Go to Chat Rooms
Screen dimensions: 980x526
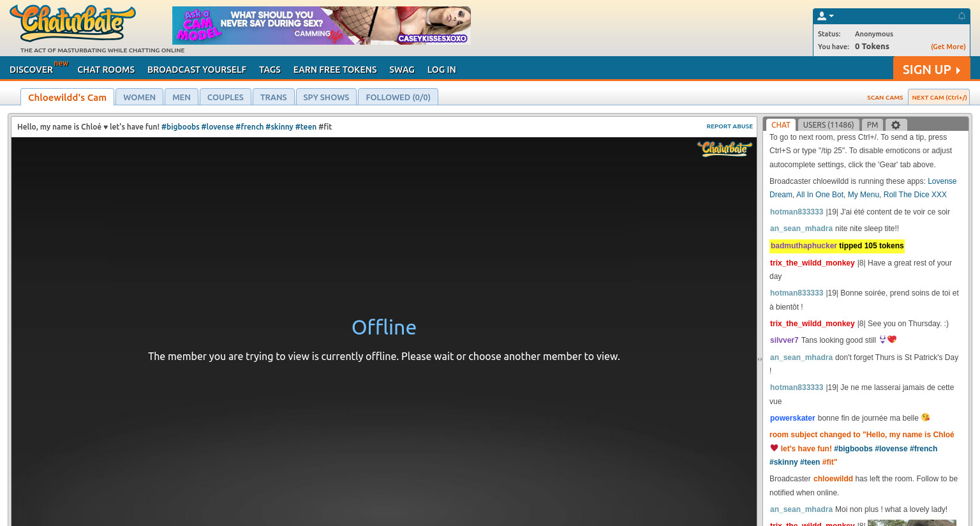pyautogui.click(x=106, y=70)
